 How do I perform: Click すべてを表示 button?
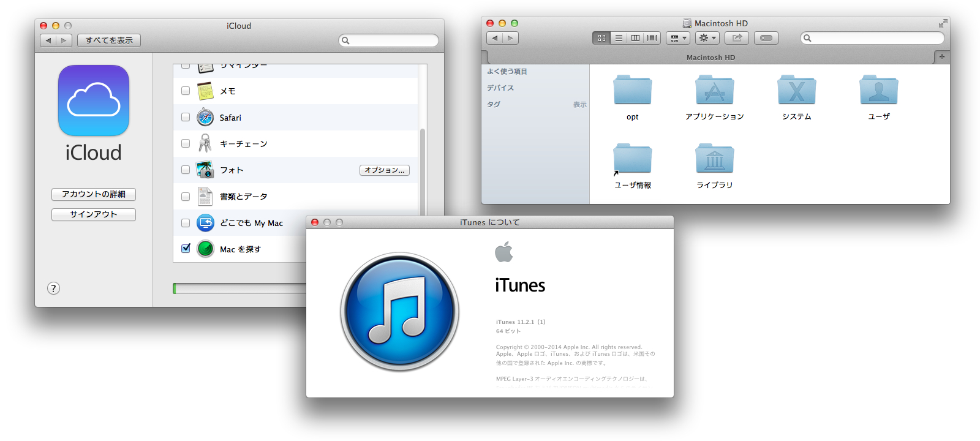(109, 40)
